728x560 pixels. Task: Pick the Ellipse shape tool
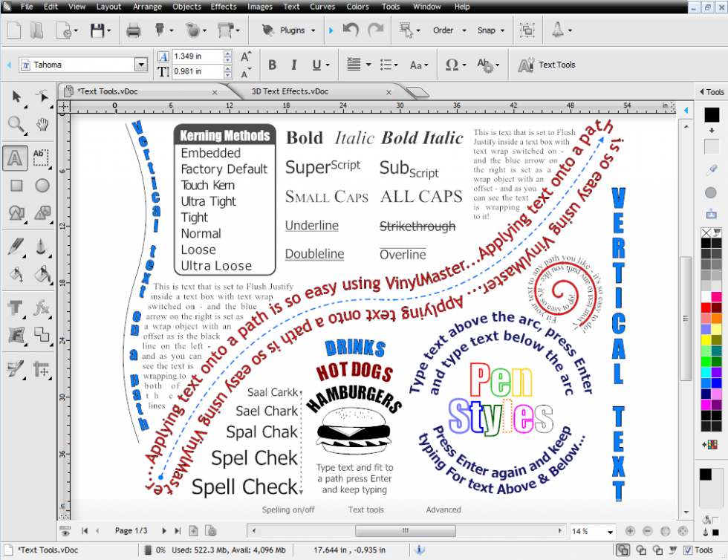[42, 186]
